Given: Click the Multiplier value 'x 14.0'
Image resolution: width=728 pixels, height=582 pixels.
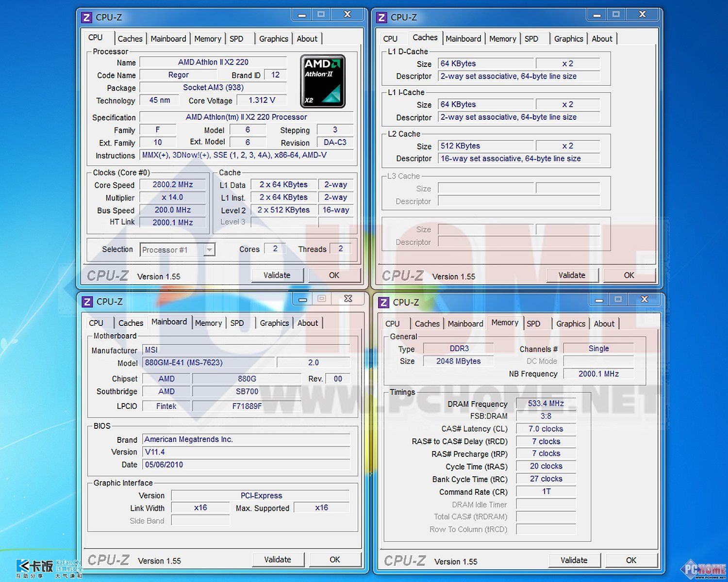Looking at the screenshot, I should [x=173, y=197].
